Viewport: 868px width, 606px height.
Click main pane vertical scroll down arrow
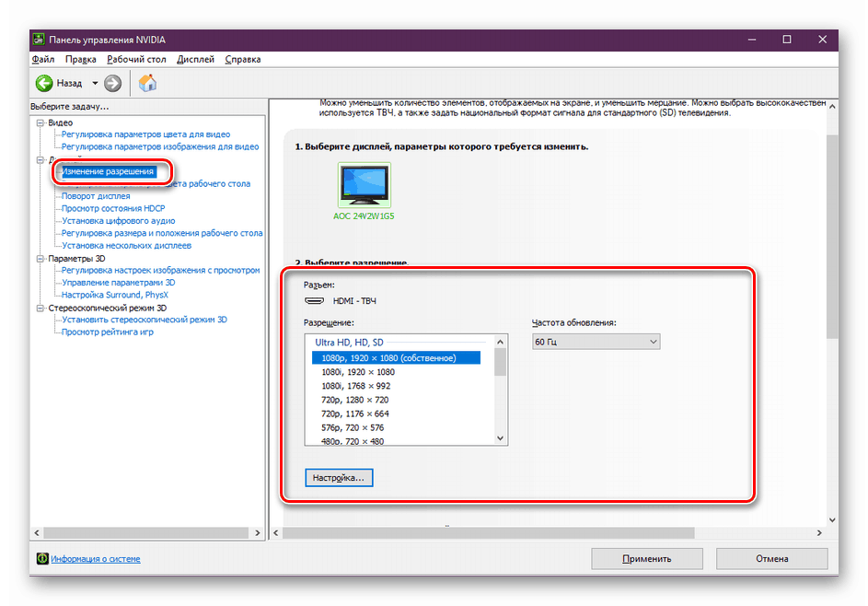pyautogui.click(x=832, y=519)
